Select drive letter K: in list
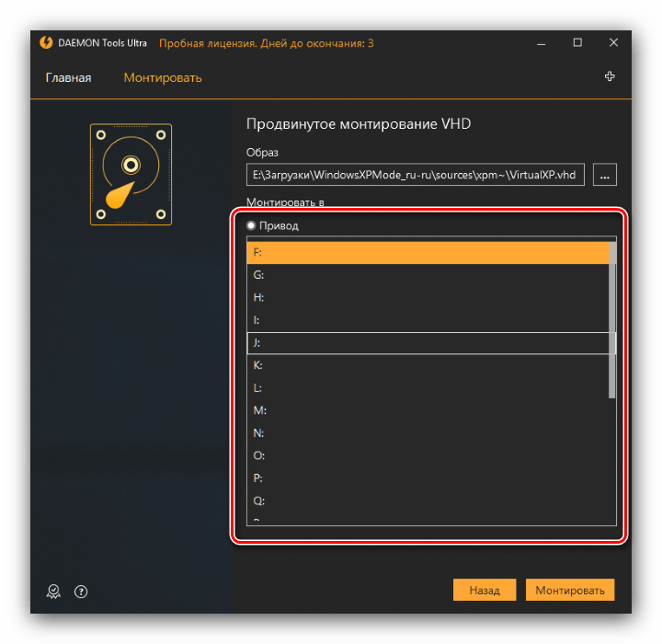 tap(428, 365)
